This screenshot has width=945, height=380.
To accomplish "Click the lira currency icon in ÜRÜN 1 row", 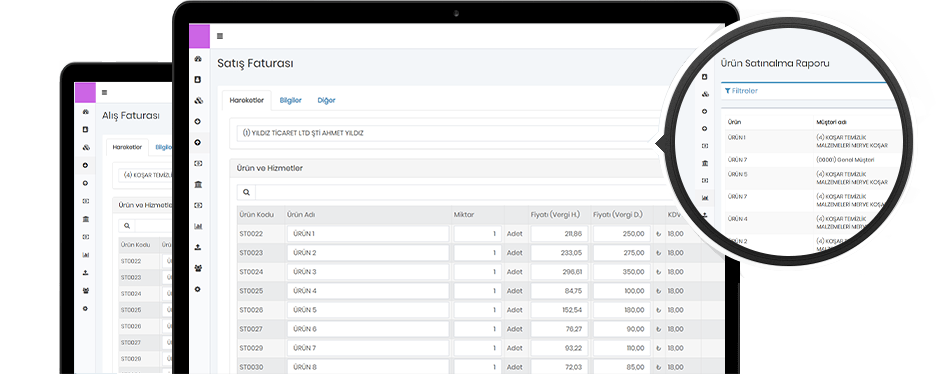I will [658, 234].
